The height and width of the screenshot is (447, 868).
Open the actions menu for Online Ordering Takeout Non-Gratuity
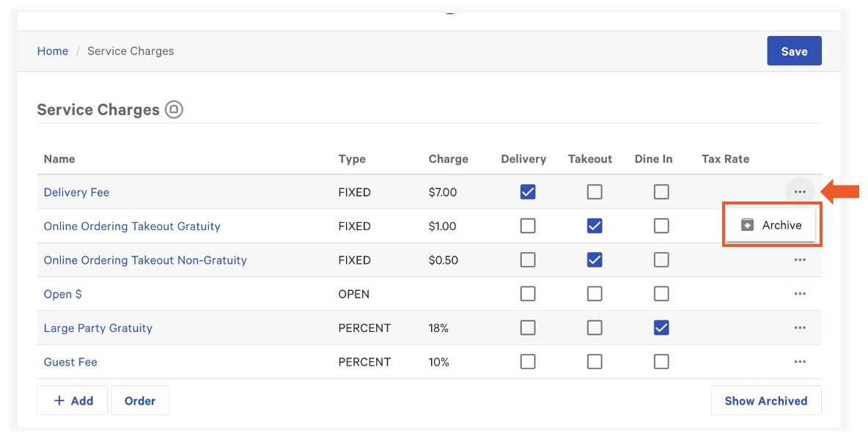pos(800,259)
